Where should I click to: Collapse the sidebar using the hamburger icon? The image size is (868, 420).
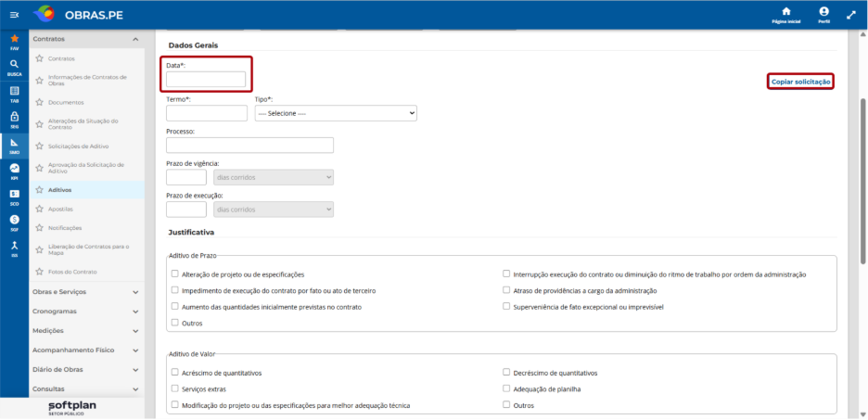[15, 15]
